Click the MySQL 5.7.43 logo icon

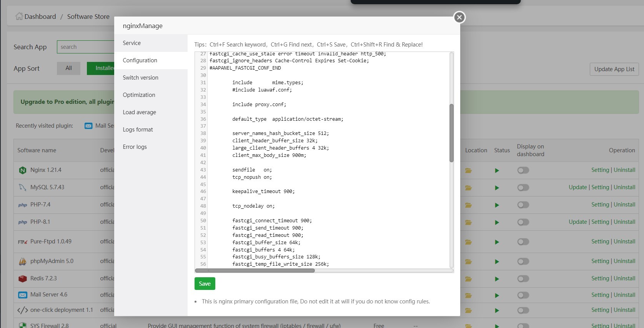coord(23,187)
